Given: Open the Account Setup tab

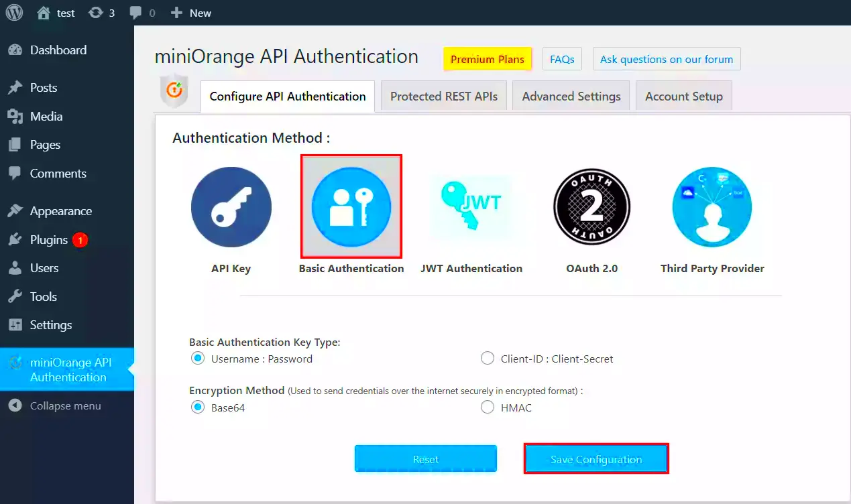Looking at the screenshot, I should [684, 97].
